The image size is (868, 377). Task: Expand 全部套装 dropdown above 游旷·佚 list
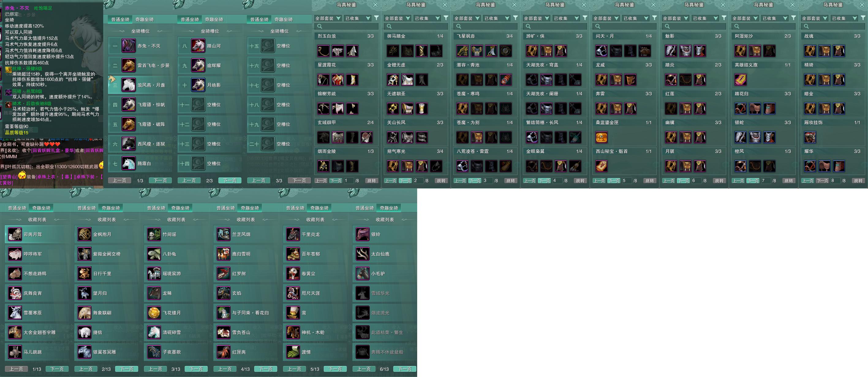click(536, 18)
